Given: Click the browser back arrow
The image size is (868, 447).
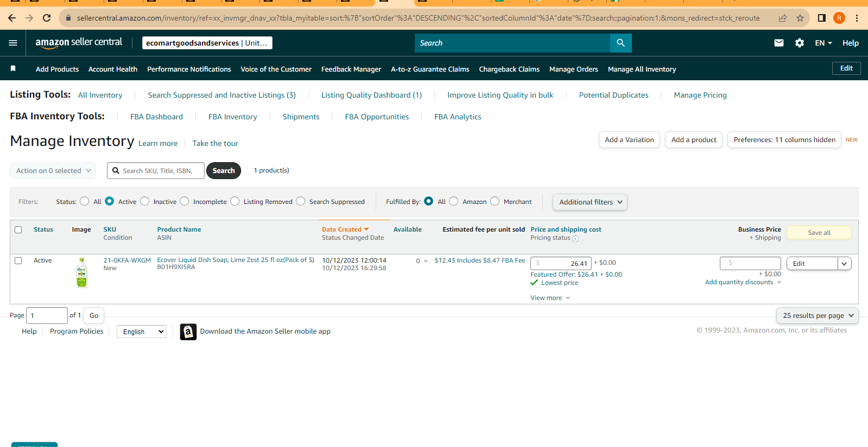Looking at the screenshot, I should coord(12,18).
